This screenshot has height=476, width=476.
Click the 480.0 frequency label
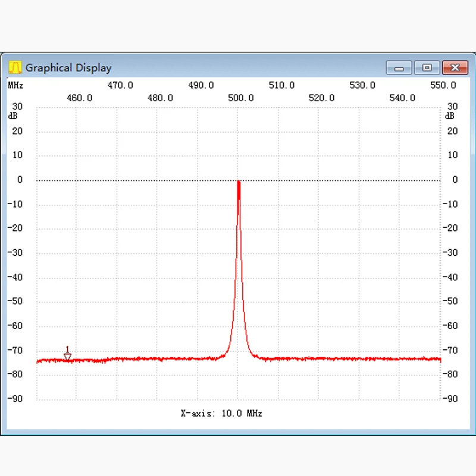click(x=160, y=98)
